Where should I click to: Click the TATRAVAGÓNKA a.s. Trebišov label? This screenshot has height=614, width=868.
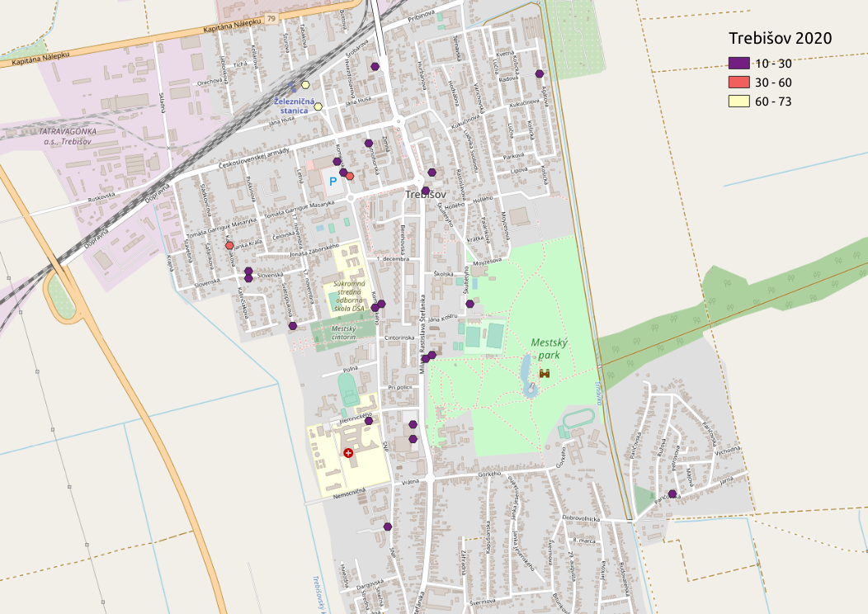pos(64,136)
